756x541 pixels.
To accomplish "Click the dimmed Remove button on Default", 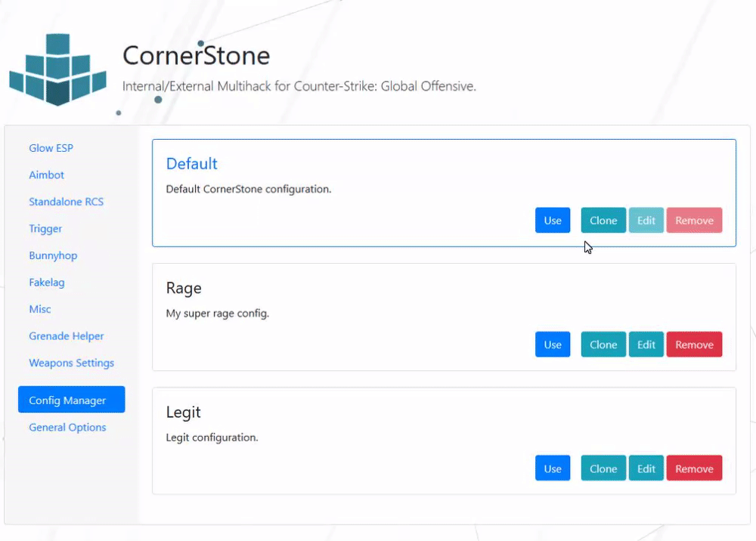I will click(x=694, y=220).
